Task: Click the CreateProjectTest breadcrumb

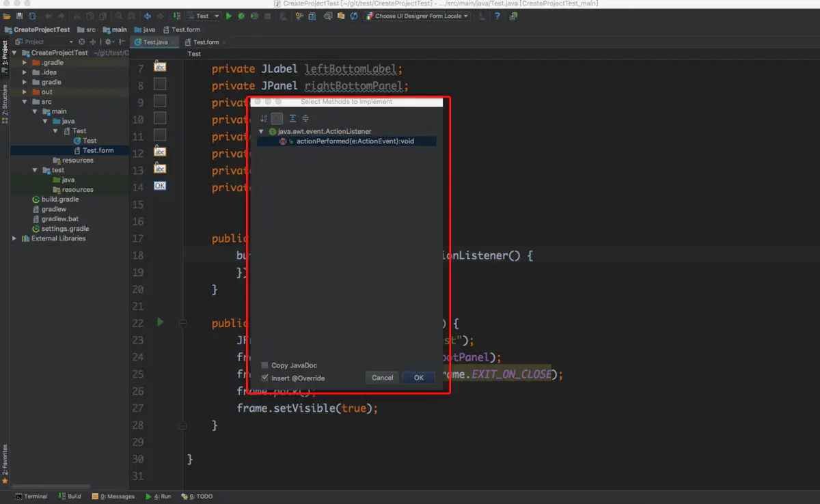Action: (x=37, y=29)
